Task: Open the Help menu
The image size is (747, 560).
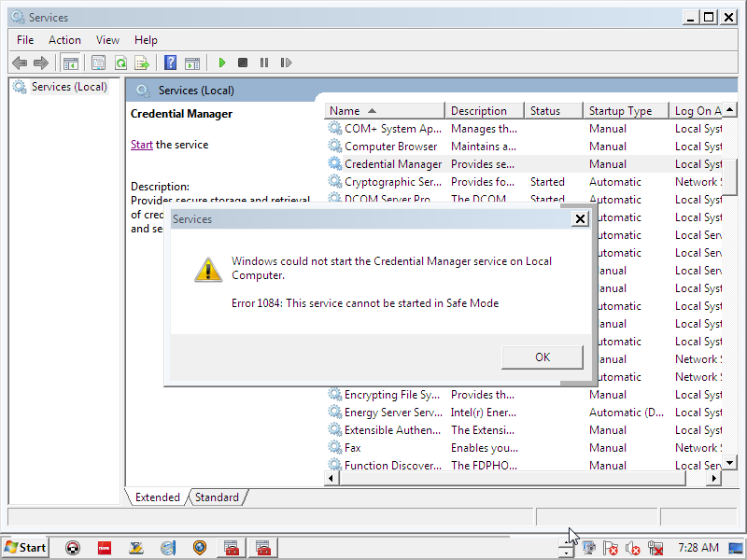Action: coord(146,40)
